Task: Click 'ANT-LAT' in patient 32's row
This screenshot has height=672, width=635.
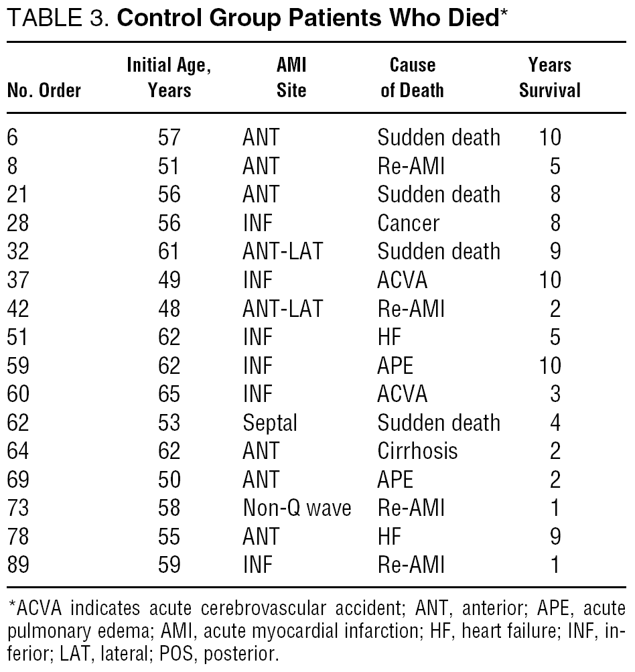Action: [x=282, y=251]
